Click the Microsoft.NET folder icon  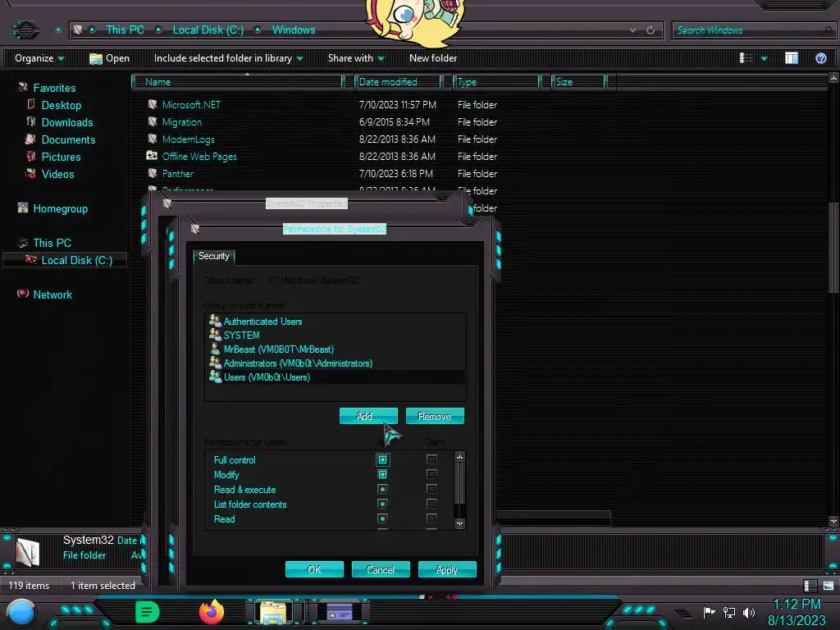(152, 104)
